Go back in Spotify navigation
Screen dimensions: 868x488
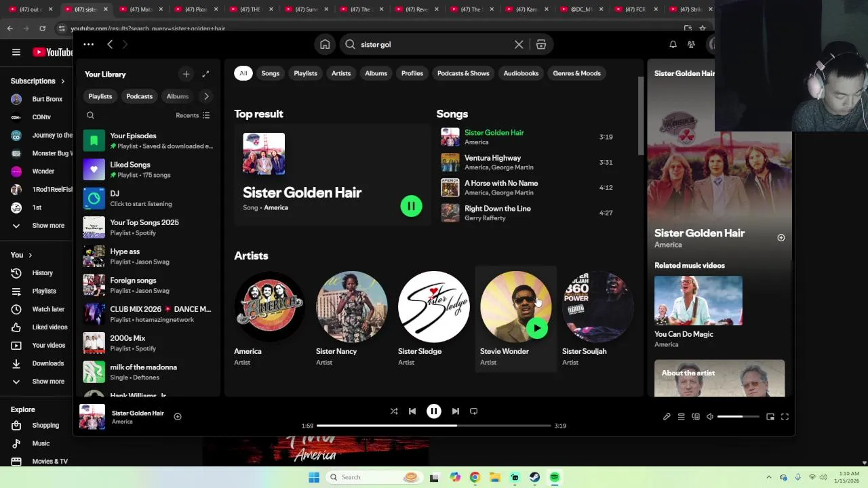(x=110, y=44)
